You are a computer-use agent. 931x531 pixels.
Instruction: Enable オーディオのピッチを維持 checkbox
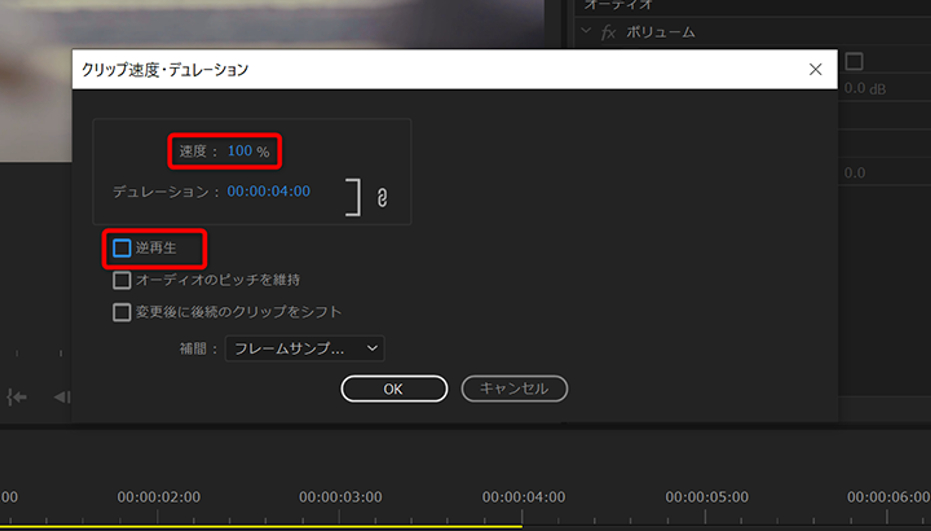[x=122, y=280]
